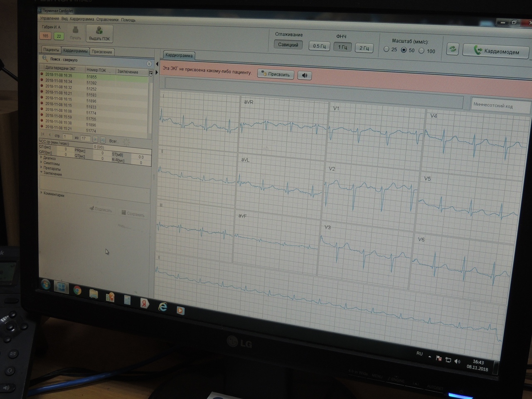The width and height of the screenshot is (532, 399).
Task: Select the Кардиограмма tab in right pane
Action: click(179, 55)
